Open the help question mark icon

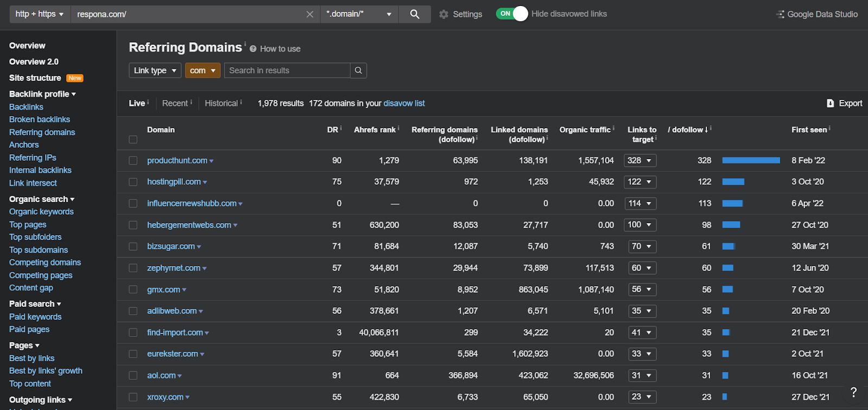(x=853, y=392)
